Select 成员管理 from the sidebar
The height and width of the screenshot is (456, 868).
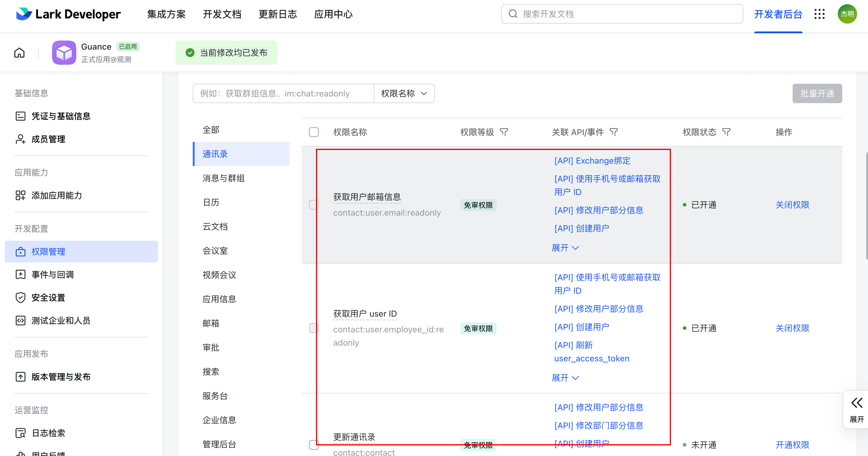click(48, 139)
